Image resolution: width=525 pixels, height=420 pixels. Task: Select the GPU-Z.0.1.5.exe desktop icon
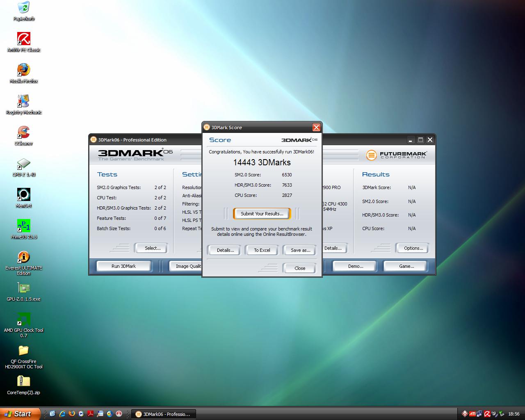point(24,292)
